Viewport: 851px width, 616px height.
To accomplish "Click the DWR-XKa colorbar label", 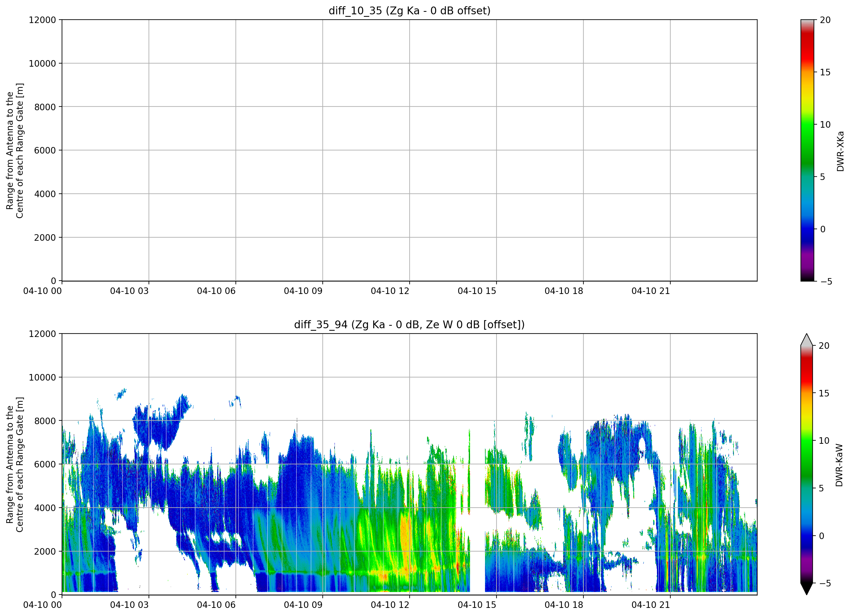I will 840,151.
